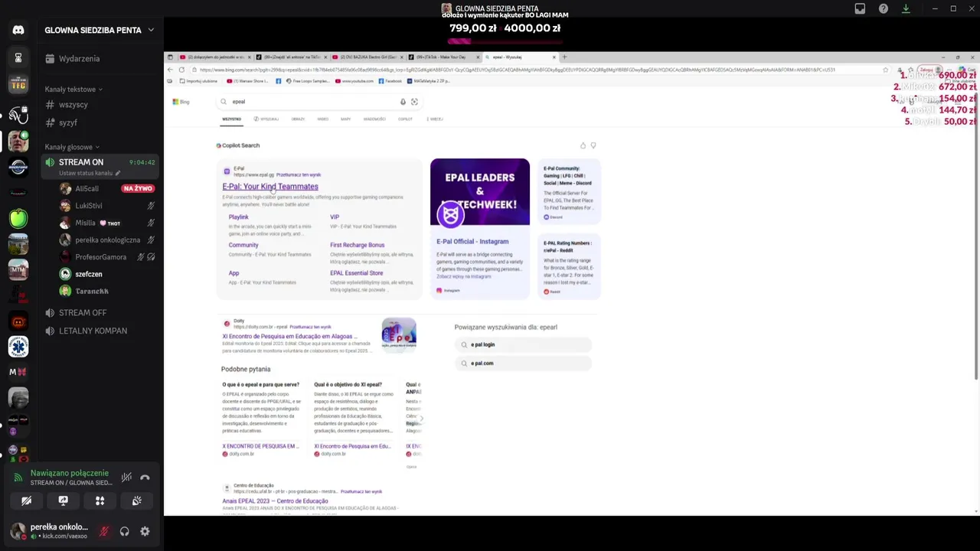Open Discord user settings gear
The width and height of the screenshot is (980, 551).
point(145,531)
